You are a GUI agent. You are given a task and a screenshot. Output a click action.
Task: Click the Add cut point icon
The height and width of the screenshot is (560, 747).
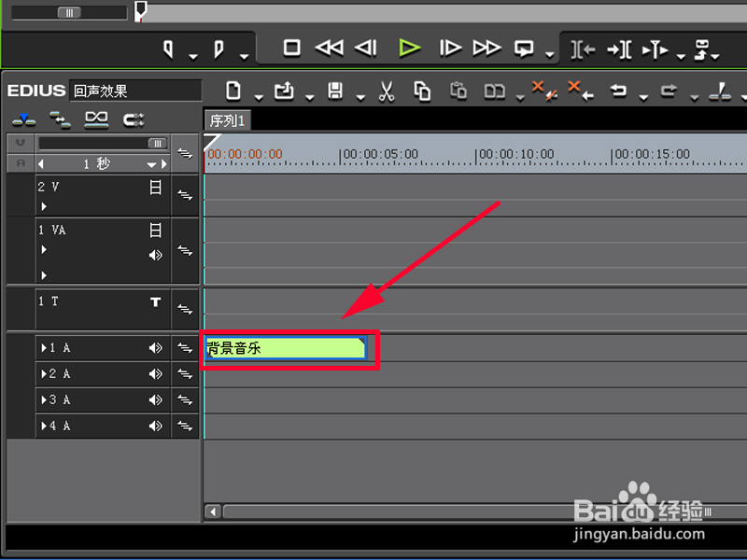pyautogui.click(x=720, y=91)
